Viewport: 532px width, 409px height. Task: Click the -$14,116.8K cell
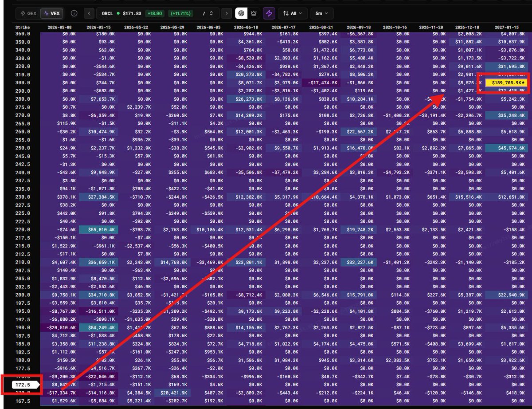[98, 393]
